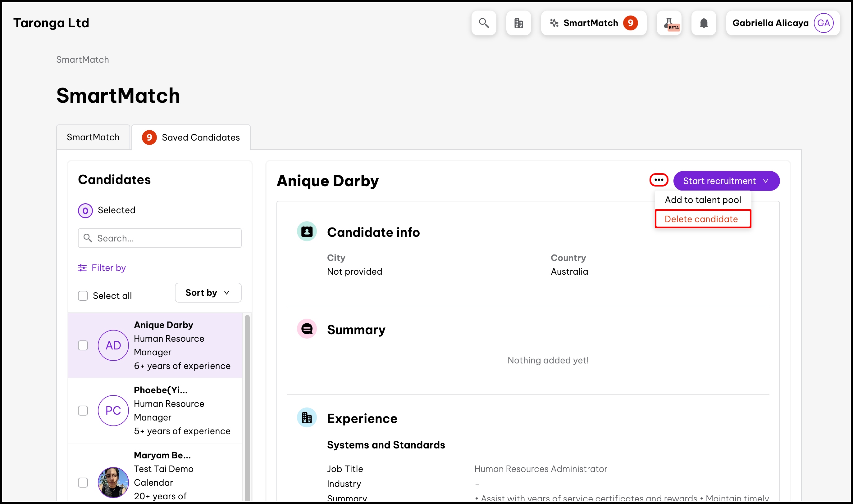Open the three-dots more options menu
The image size is (853, 504).
click(x=659, y=180)
